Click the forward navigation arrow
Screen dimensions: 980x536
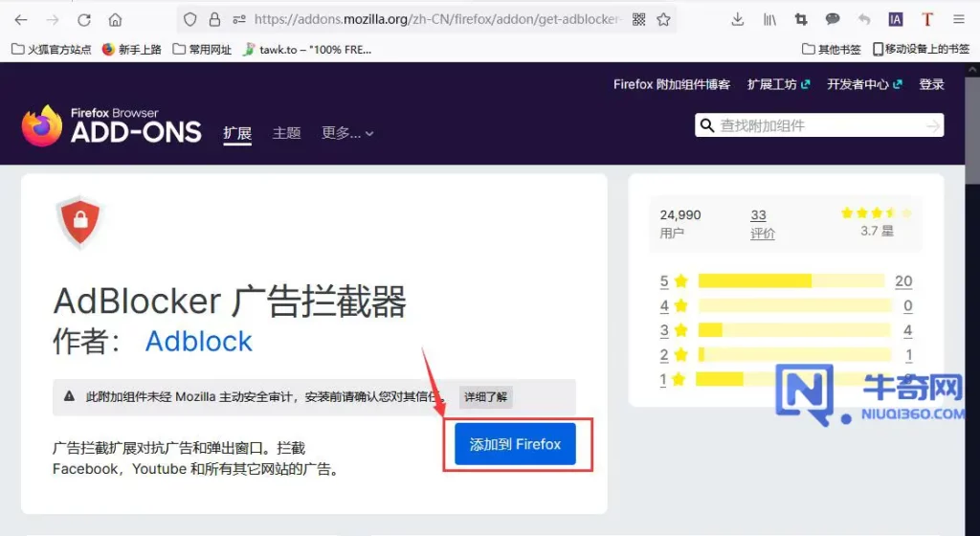click(x=53, y=20)
